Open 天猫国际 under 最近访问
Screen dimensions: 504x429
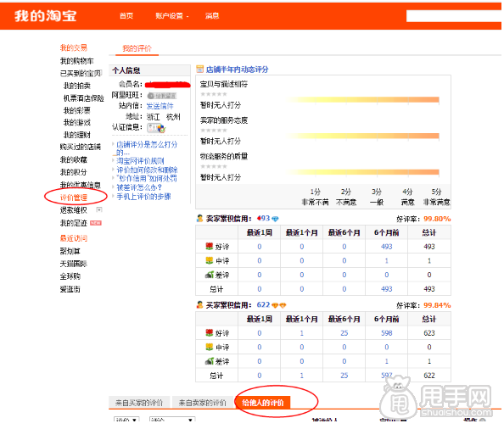point(74,264)
